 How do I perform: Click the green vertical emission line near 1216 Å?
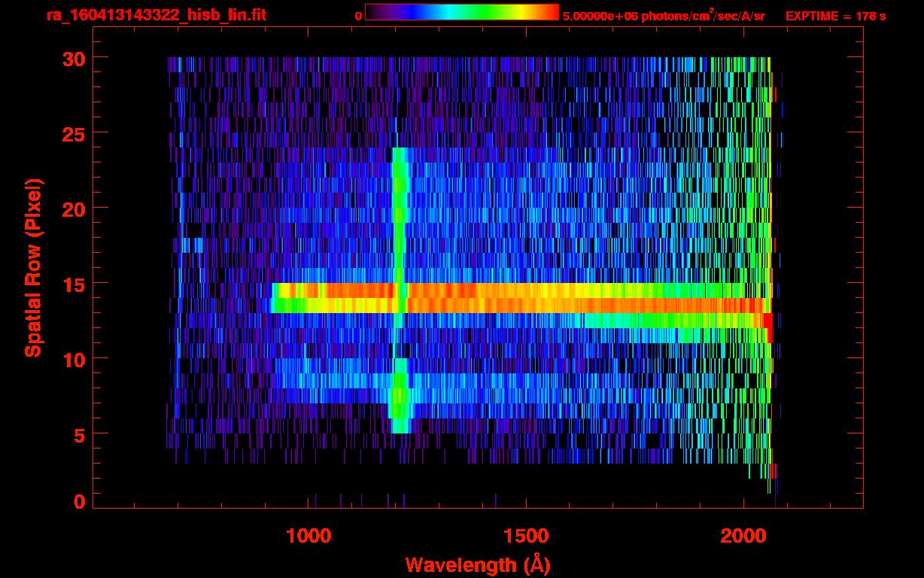tap(400, 211)
